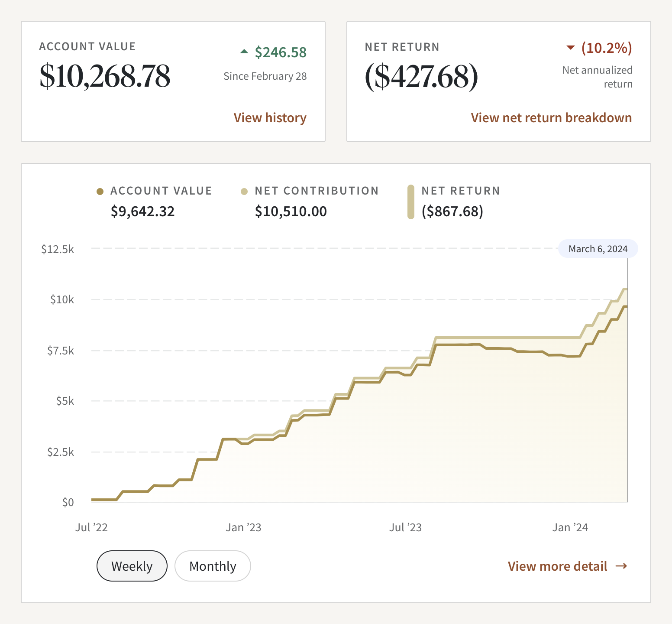Click the $12.5k y-axis label
Viewport: 672px width, 624px height.
pyautogui.click(x=58, y=249)
